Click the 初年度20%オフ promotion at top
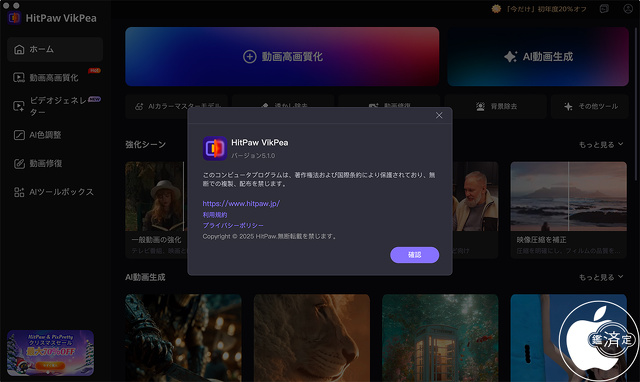 click(x=546, y=9)
